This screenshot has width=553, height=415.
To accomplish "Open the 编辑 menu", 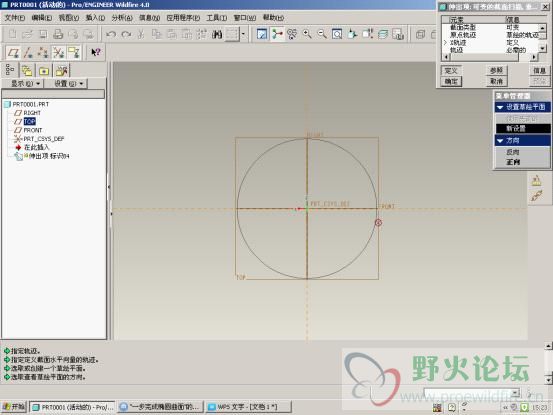I will (42, 18).
